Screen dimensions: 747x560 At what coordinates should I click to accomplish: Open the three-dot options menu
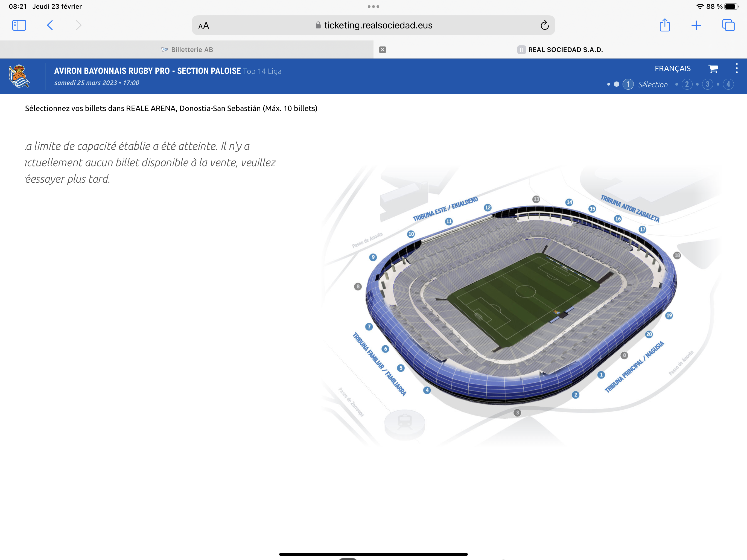(737, 68)
